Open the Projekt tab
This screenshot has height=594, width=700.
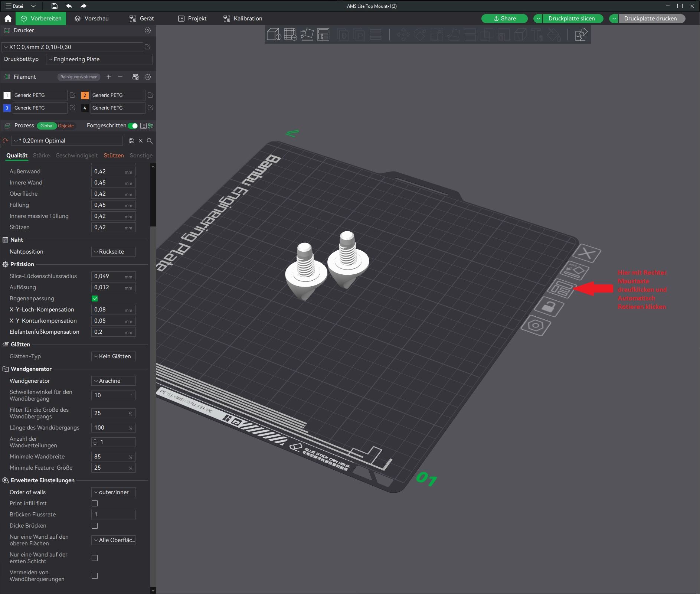192,19
